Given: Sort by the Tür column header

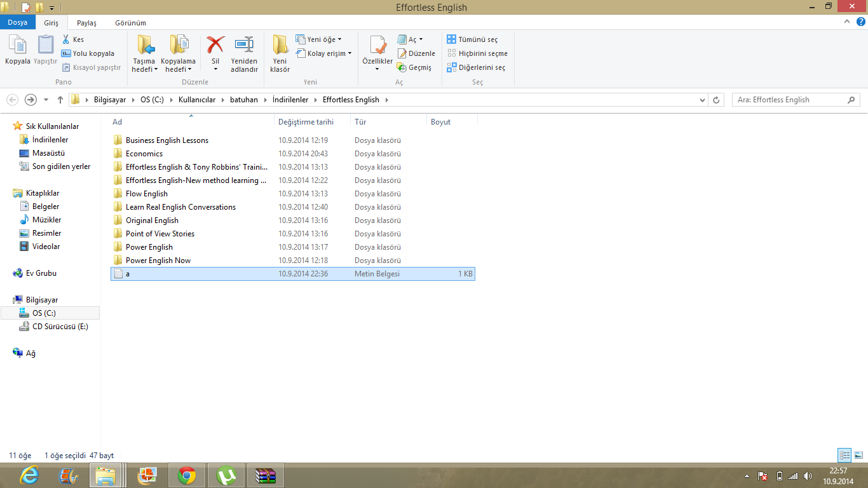Looking at the screenshot, I should click(389, 121).
